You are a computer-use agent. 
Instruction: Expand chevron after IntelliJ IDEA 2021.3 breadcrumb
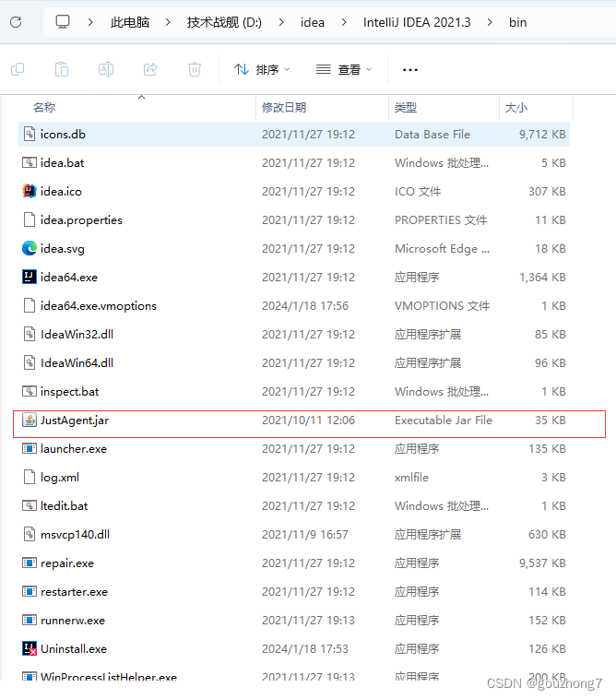[490, 22]
